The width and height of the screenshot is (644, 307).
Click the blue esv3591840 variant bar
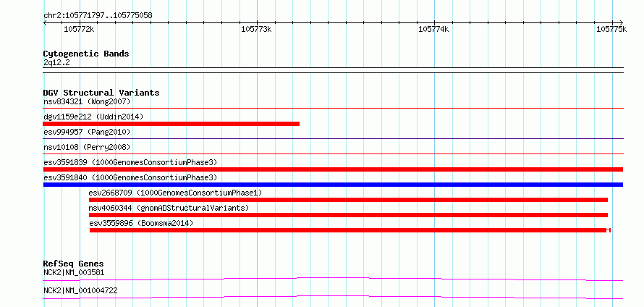(x=333, y=185)
